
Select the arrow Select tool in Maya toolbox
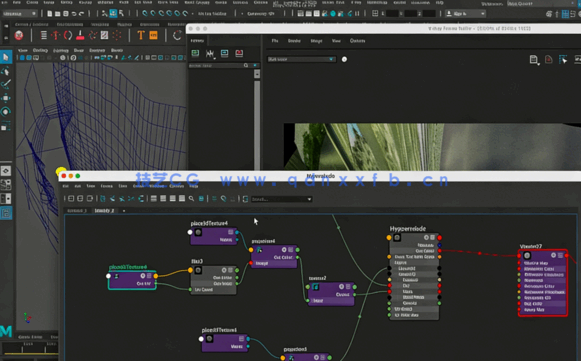(x=6, y=57)
